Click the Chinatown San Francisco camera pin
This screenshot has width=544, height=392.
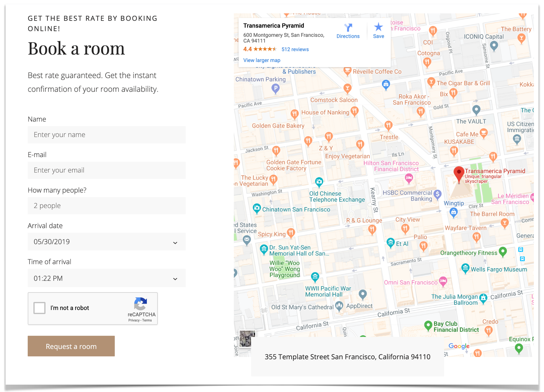coord(257,209)
